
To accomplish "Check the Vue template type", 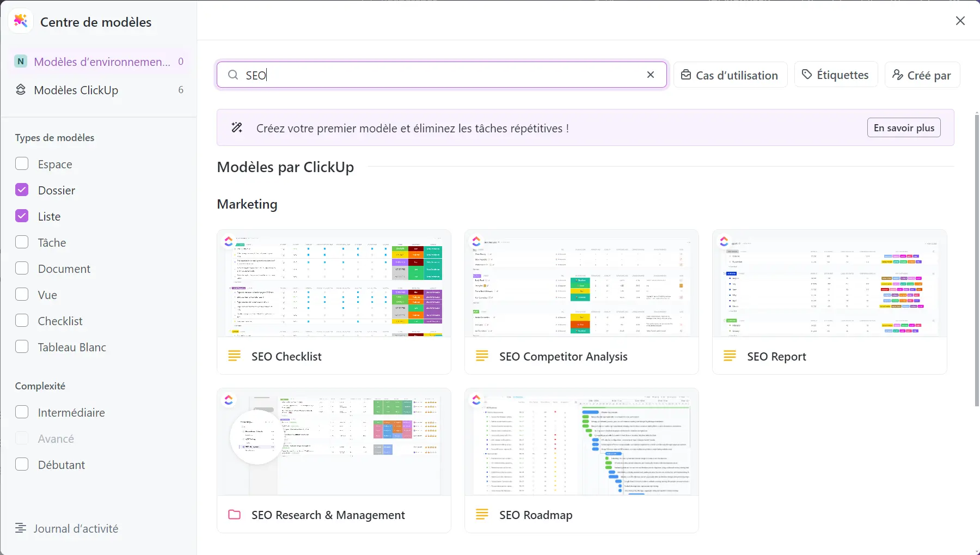I will pos(22,295).
